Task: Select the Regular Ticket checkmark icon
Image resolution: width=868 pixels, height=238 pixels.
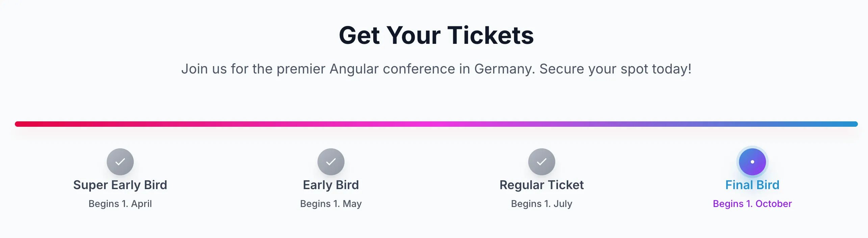Action: (542, 162)
